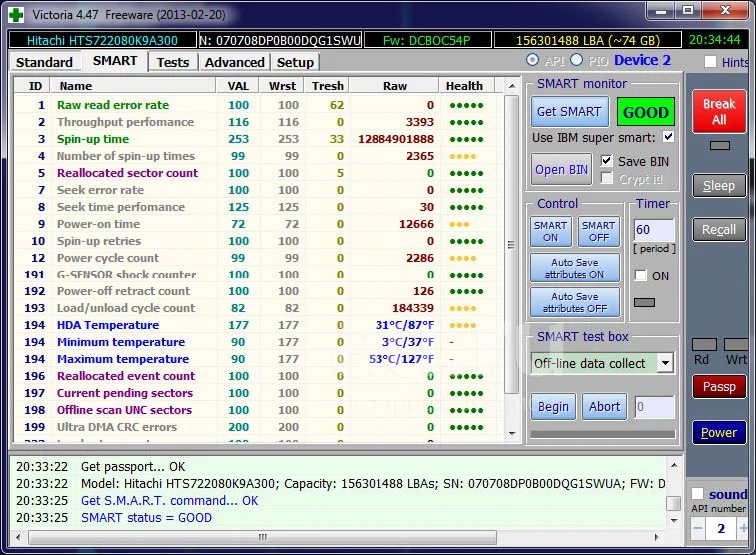756x555 pixels.
Task: Click the Name column header
Action: pyautogui.click(x=133, y=86)
